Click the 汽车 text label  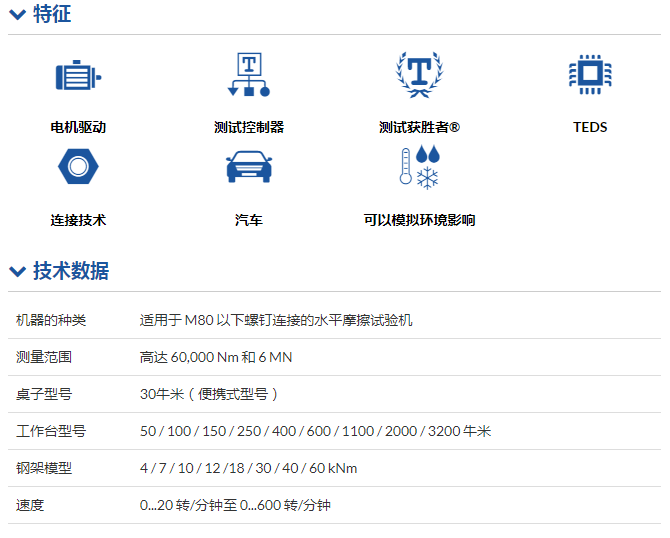pyautogui.click(x=249, y=220)
